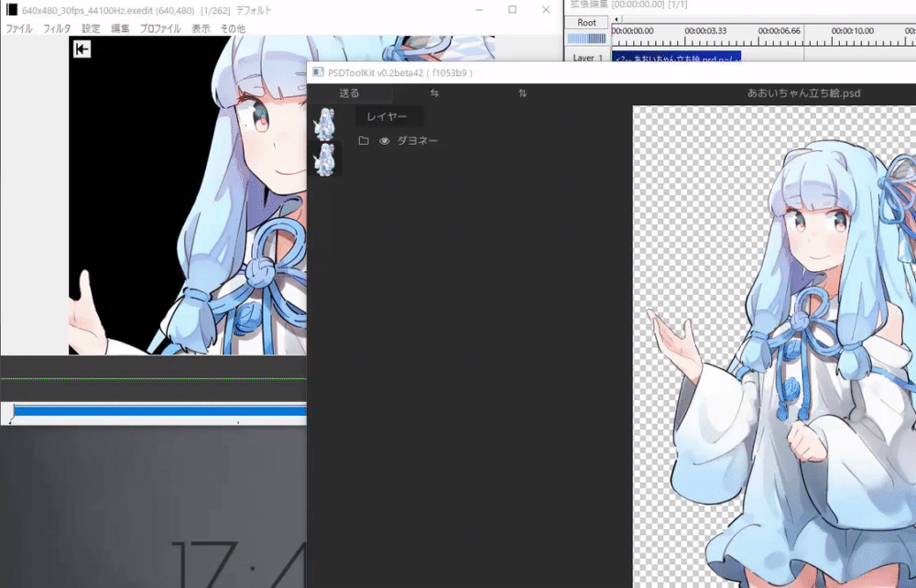Click the 送る button in PSDToolKit

click(x=349, y=93)
